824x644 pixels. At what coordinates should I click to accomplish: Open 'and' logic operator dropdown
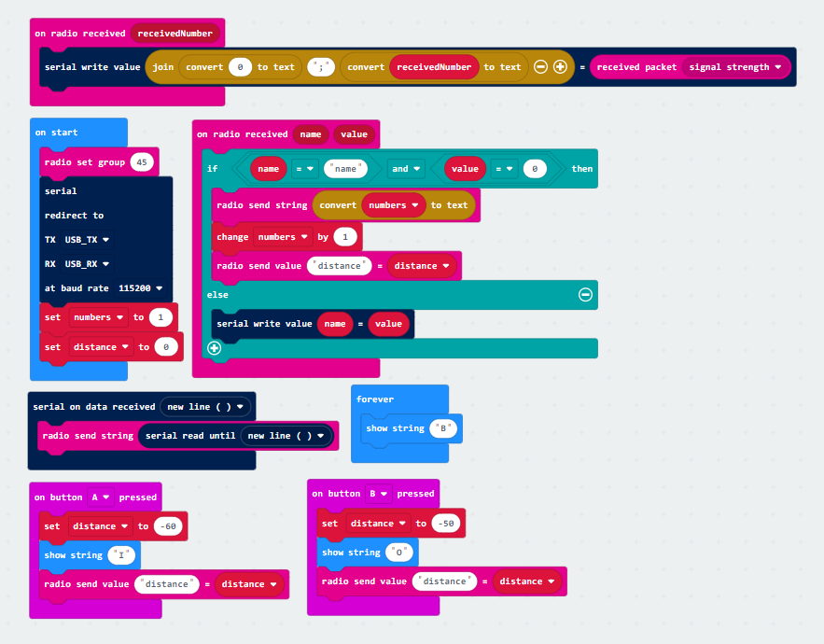pyautogui.click(x=406, y=169)
